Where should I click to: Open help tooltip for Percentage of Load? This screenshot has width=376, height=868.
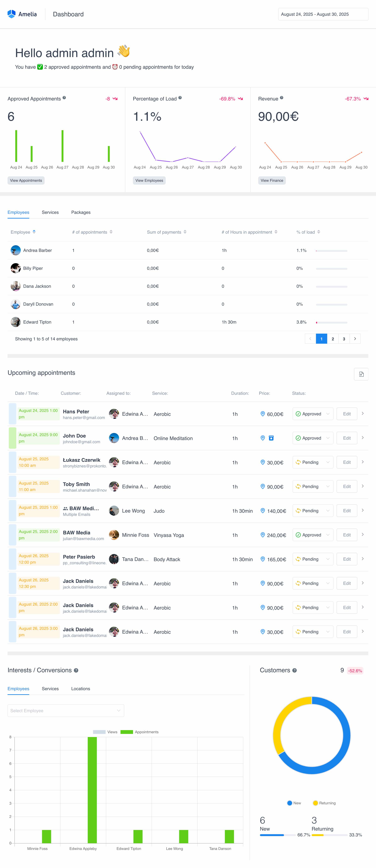(x=180, y=98)
